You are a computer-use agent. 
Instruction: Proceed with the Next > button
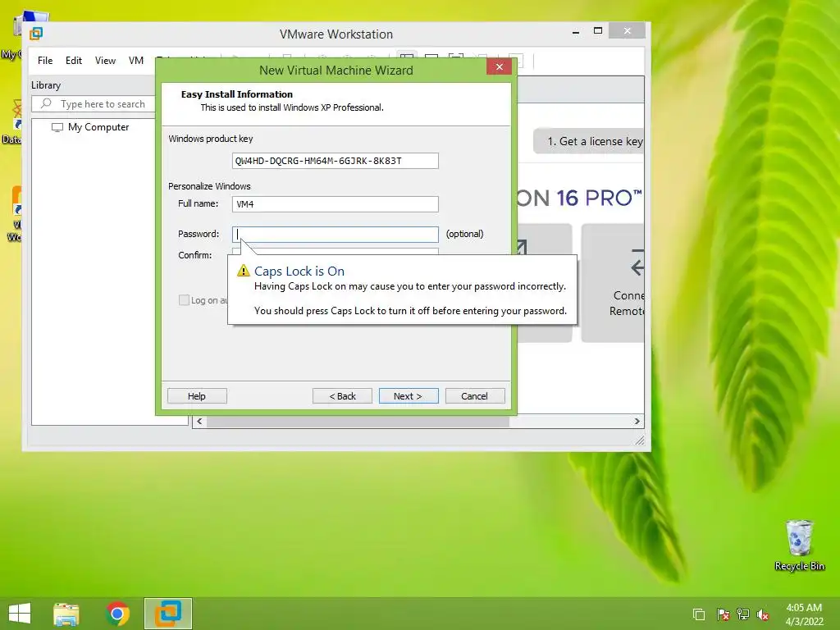pos(409,396)
